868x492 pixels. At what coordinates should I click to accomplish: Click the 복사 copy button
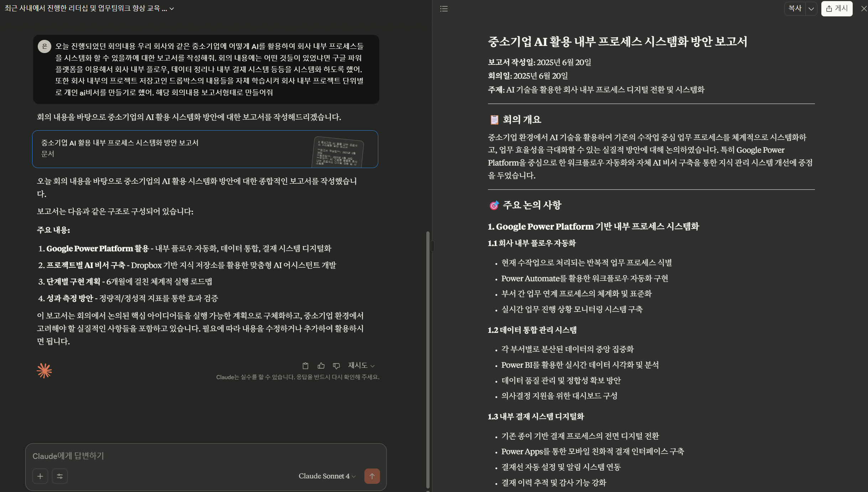(x=795, y=9)
